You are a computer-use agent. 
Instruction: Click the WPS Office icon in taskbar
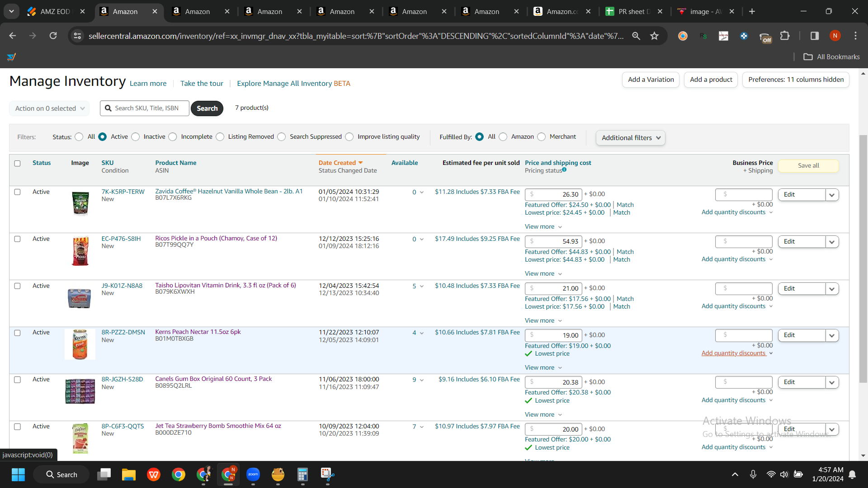[x=154, y=474]
